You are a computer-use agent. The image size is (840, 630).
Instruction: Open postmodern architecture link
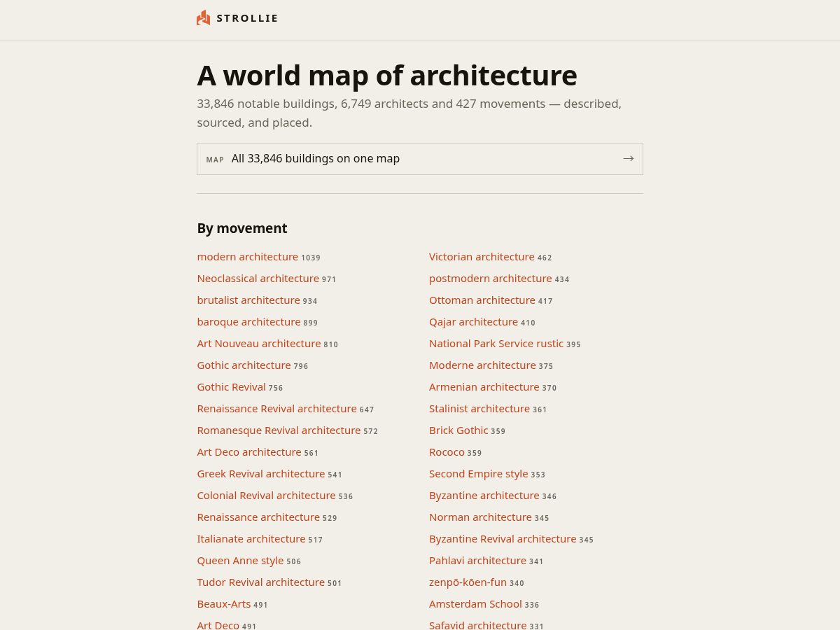(491, 279)
